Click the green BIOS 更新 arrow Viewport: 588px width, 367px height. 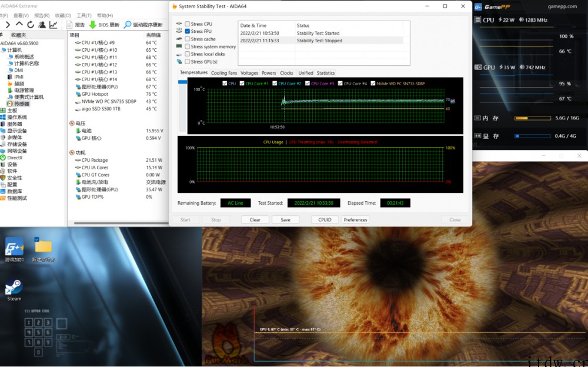(x=93, y=25)
